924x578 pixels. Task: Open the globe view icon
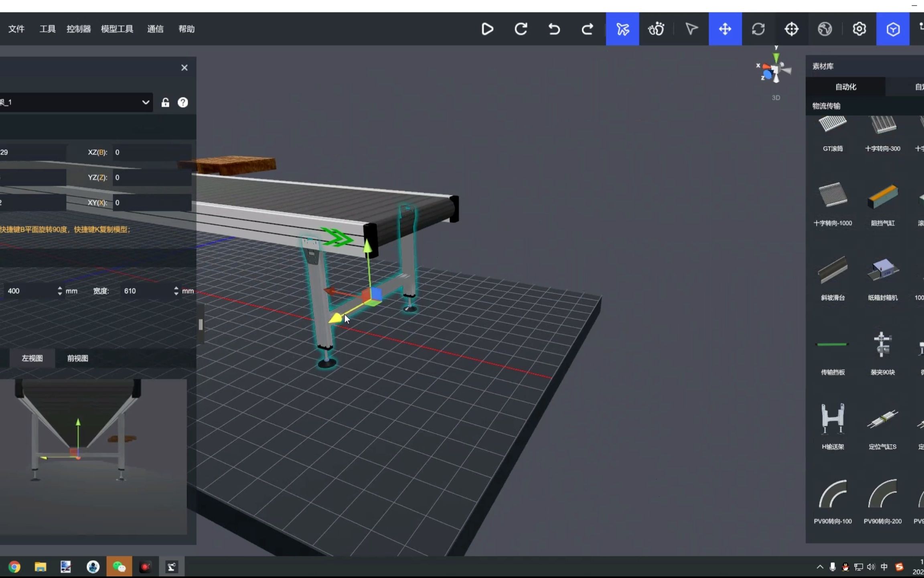pos(825,29)
